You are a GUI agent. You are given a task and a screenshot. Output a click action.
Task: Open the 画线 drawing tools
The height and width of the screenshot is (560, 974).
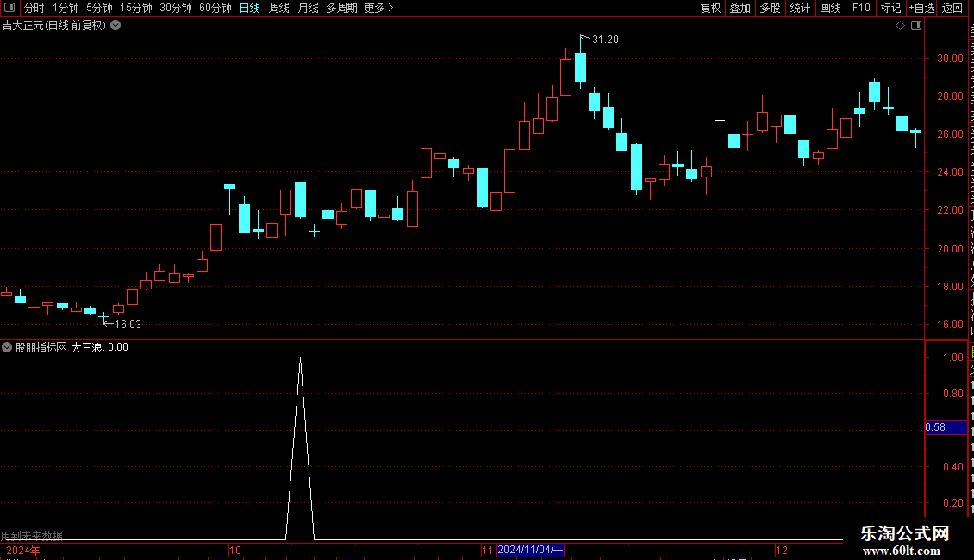[830, 8]
